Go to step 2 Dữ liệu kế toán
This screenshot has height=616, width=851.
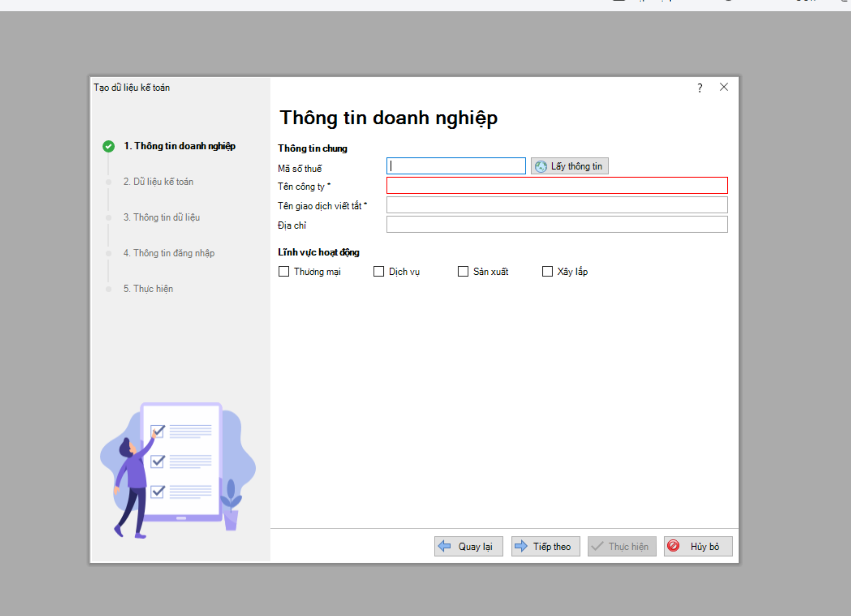pyautogui.click(x=158, y=182)
